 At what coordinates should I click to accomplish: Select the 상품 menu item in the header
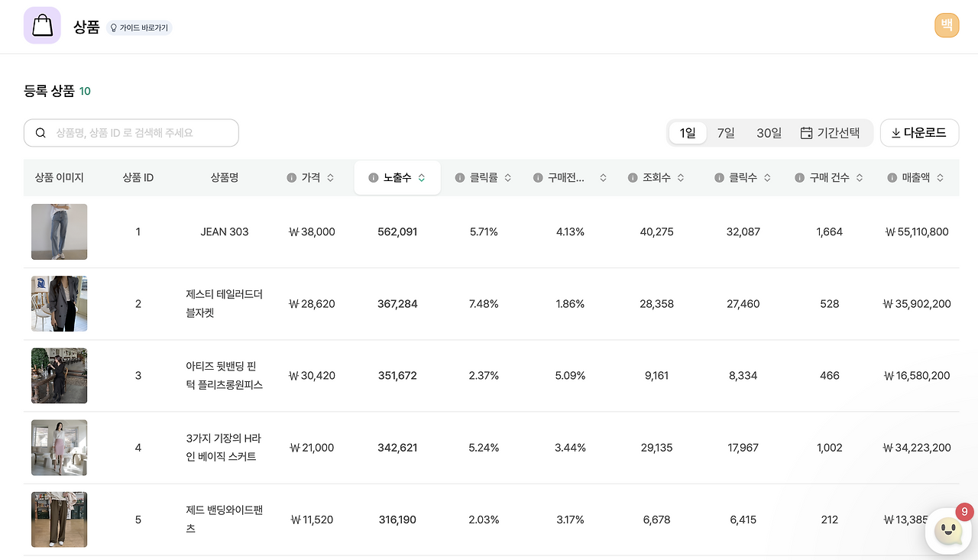click(x=86, y=26)
